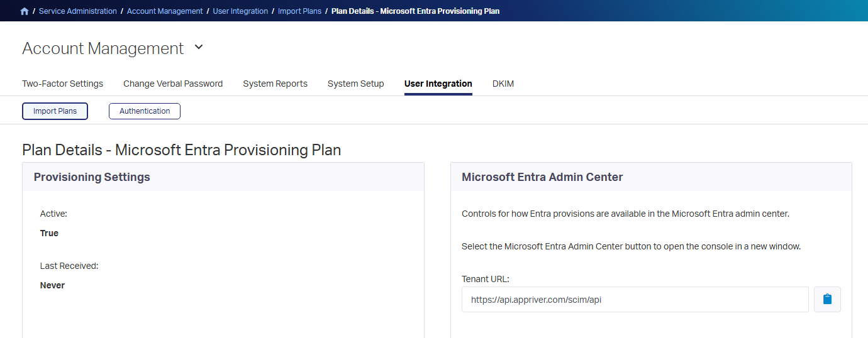
Task: Click the "Select the Microsoft Entra Admin Center button" sentence
Action: 632,246
